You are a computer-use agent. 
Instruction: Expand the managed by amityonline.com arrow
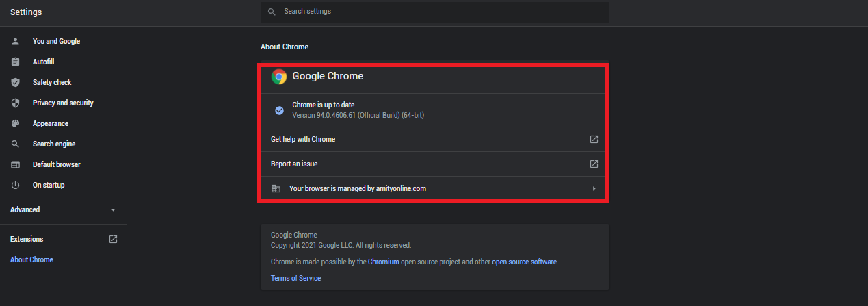coord(594,188)
